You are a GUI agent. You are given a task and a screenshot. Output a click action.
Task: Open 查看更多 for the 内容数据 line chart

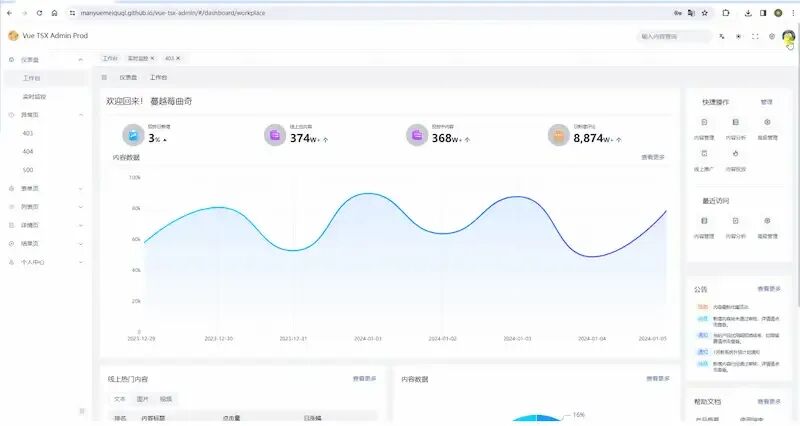tap(653, 157)
